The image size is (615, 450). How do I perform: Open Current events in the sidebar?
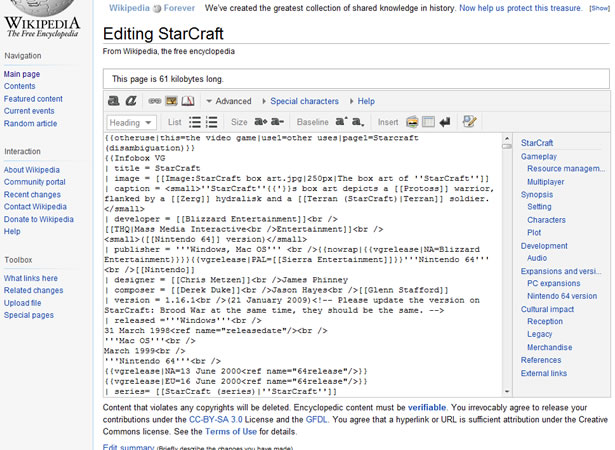click(29, 111)
